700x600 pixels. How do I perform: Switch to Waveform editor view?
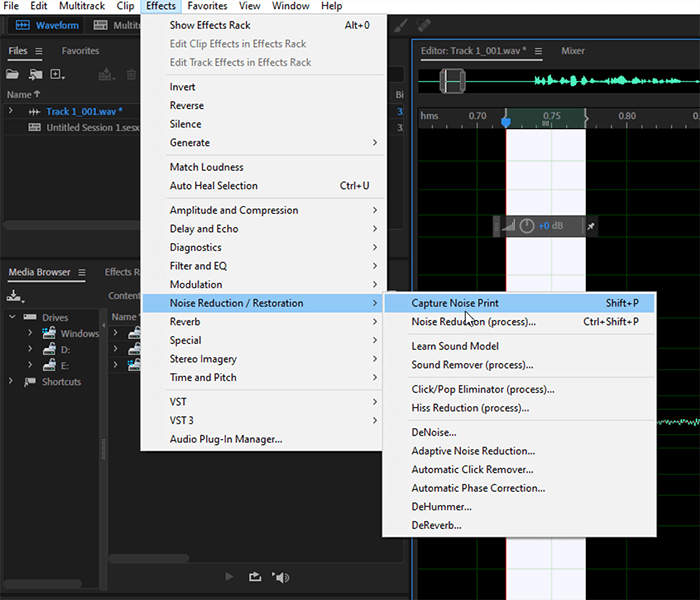pos(48,25)
